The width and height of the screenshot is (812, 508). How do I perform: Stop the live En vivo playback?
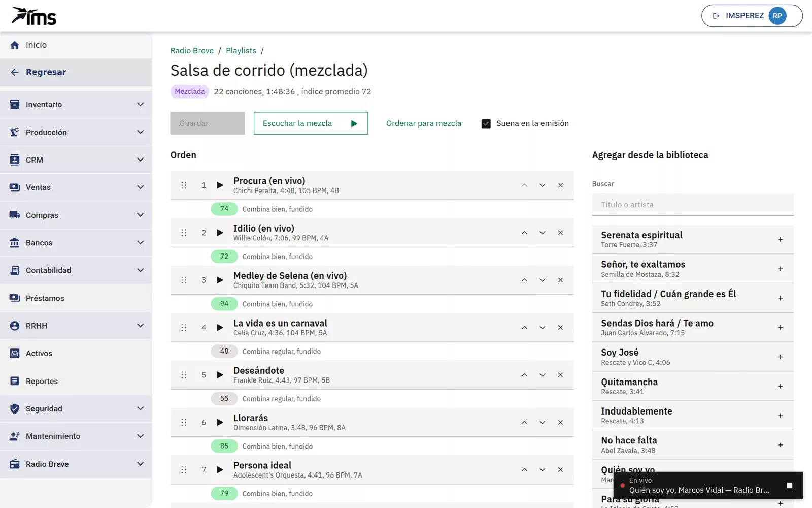(789, 485)
